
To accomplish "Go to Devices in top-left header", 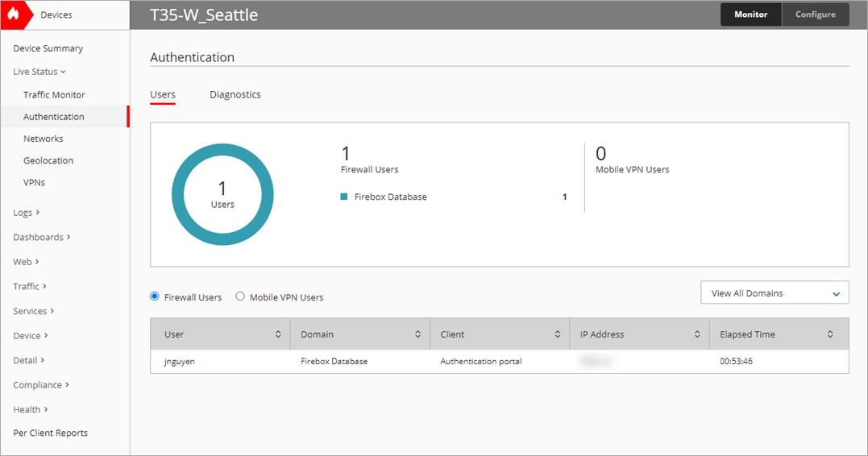I will [56, 15].
